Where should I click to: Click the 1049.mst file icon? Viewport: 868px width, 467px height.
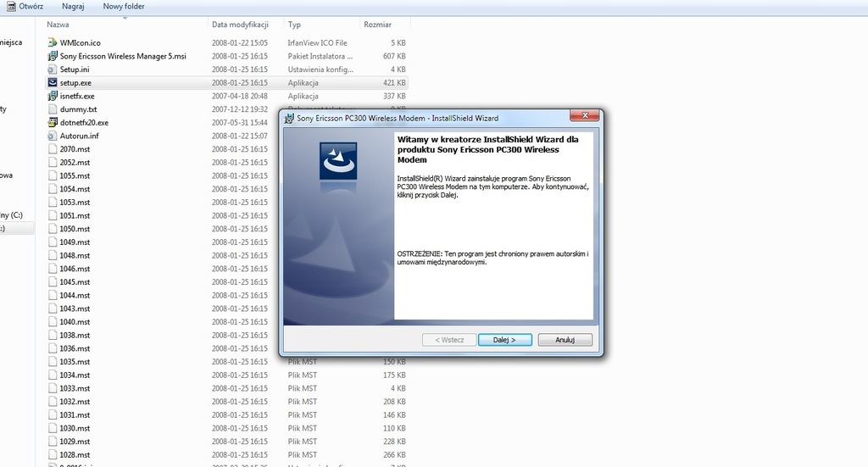click(52, 242)
